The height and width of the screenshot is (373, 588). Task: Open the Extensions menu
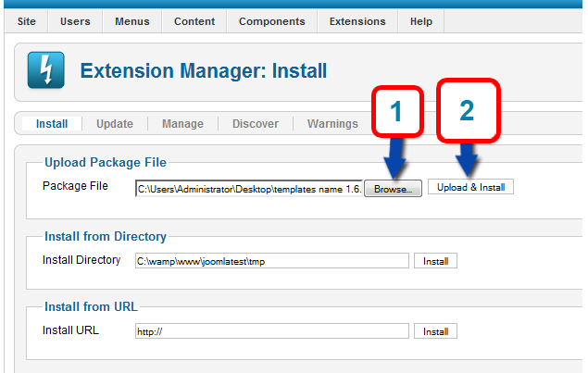click(x=357, y=21)
